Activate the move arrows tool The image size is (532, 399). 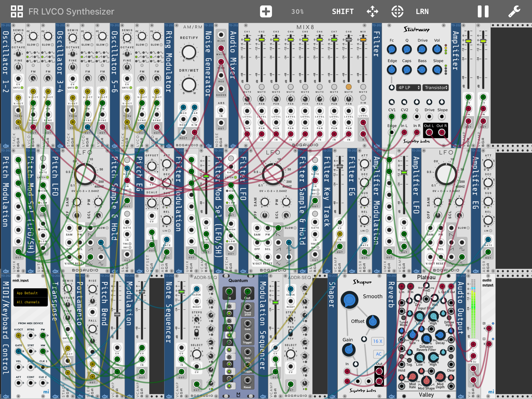point(372,11)
